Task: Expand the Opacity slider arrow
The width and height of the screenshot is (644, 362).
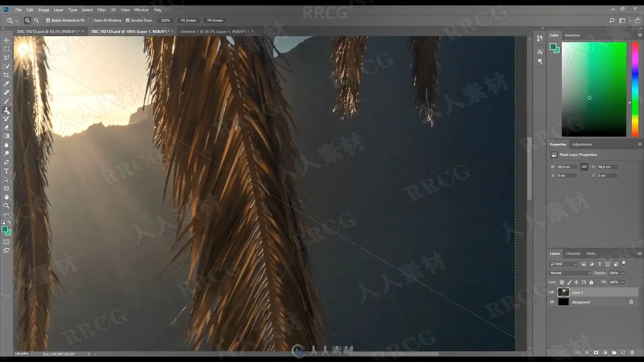Action: (623, 273)
